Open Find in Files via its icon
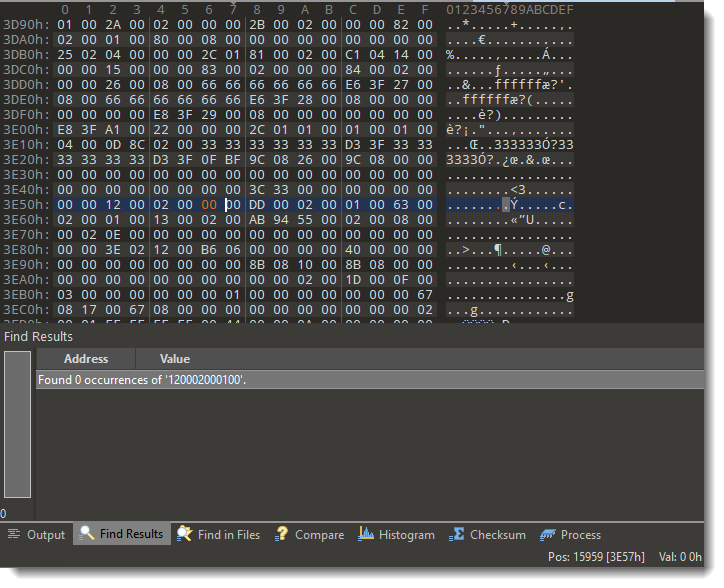 coord(185,534)
